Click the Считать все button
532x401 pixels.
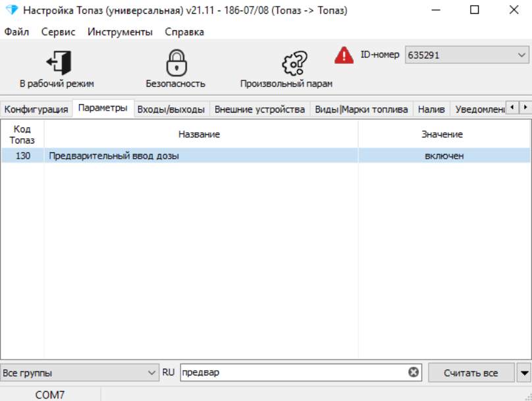pyautogui.click(x=471, y=373)
